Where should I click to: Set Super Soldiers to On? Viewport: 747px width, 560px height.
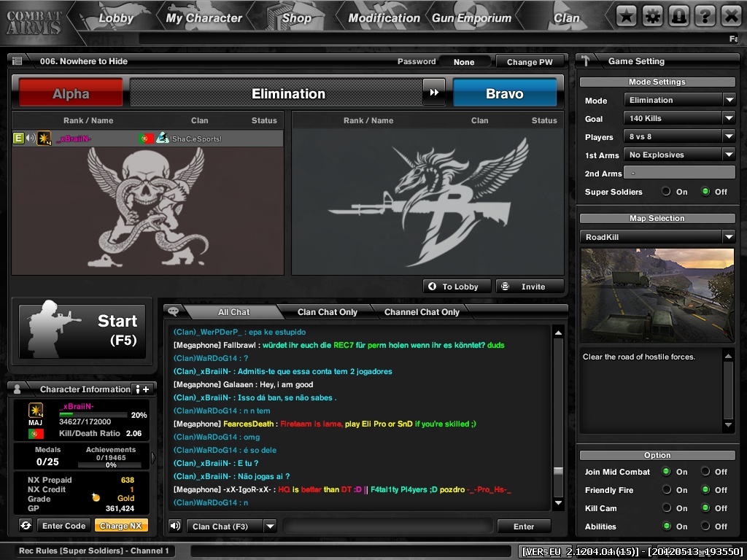click(666, 192)
